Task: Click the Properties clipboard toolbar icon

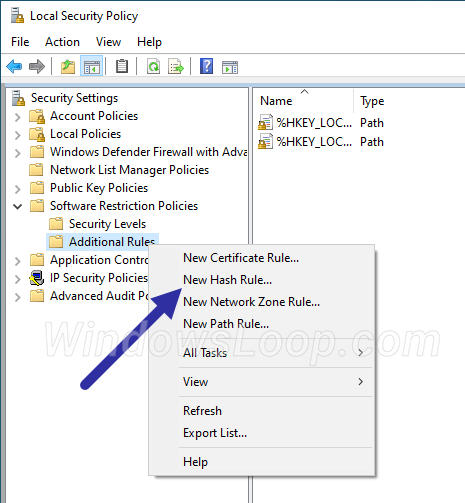Action: [x=122, y=66]
